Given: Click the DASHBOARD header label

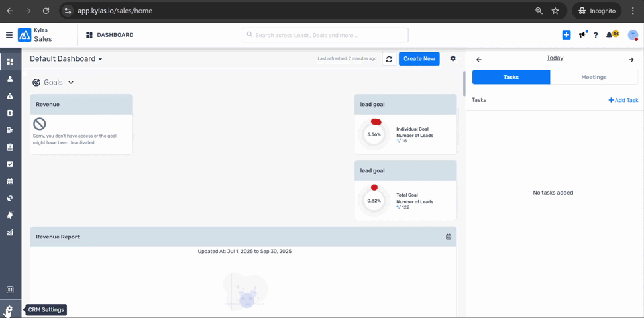Looking at the screenshot, I should click(x=115, y=35).
